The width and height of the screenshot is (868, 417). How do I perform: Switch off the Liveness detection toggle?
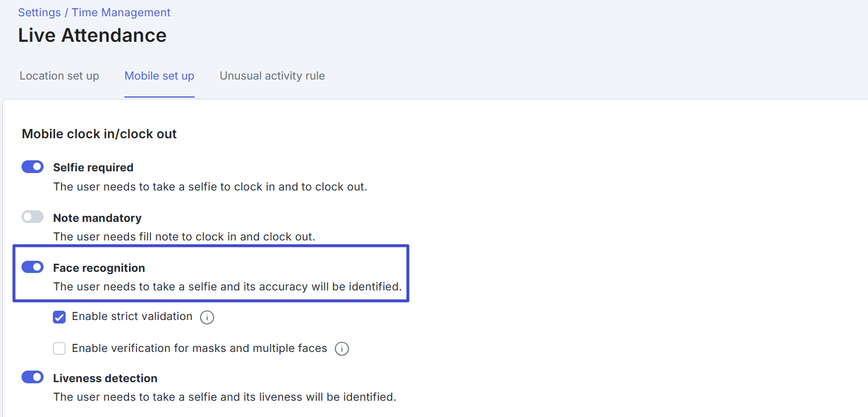tap(33, 378)
